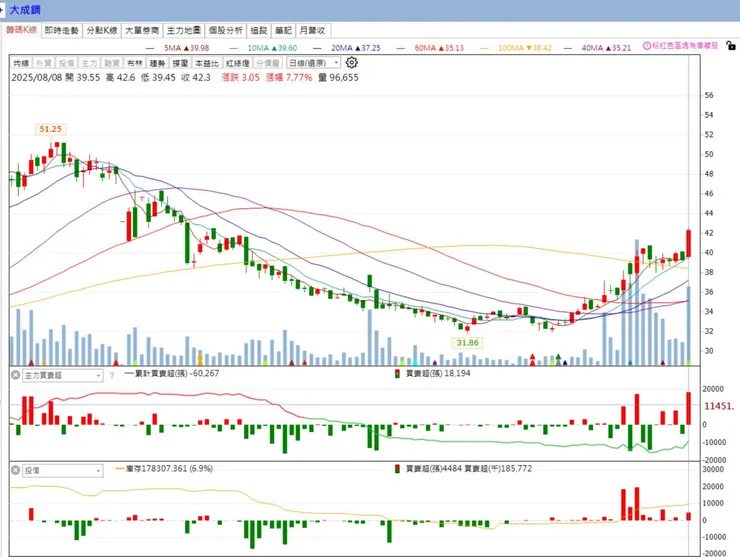Viewport: 740px width, 557px height.
Task: Click the 2025/08/08 date text
Action: pos(37,77)
